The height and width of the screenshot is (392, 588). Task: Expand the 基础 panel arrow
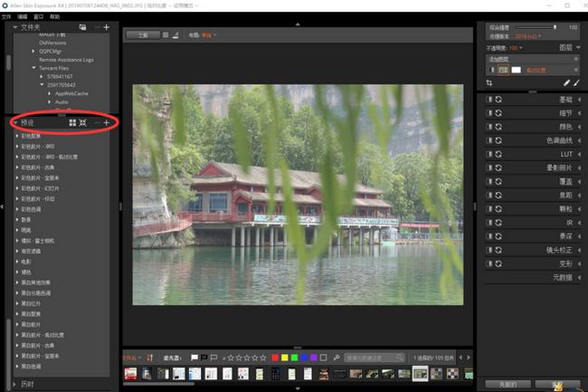579,100
